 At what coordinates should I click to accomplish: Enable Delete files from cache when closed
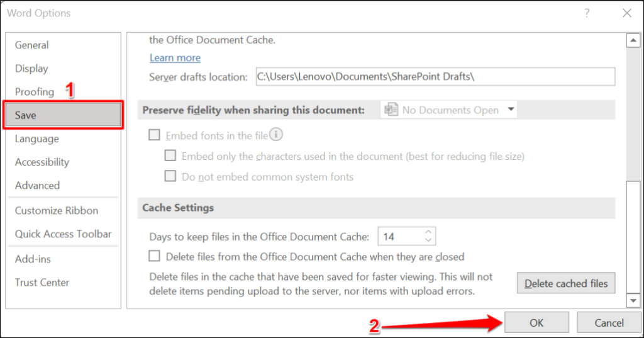pyautogui.click(x=155, y=256)
